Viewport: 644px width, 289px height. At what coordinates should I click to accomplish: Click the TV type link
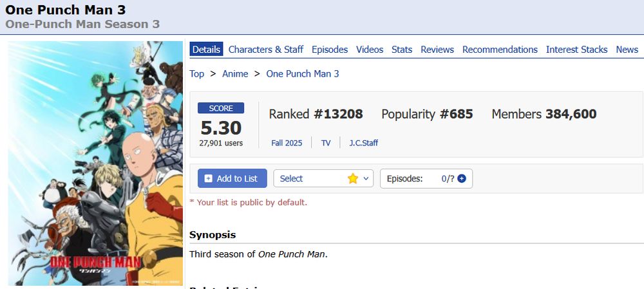(x=326, y=143)
